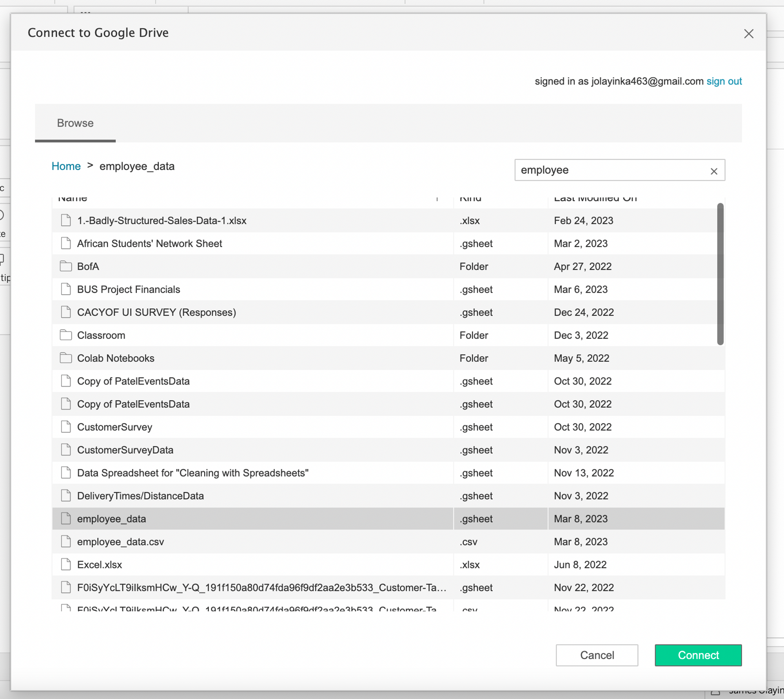Click the sign out link
Viewport: 784px width, 699px height.
tap(724, 81)
